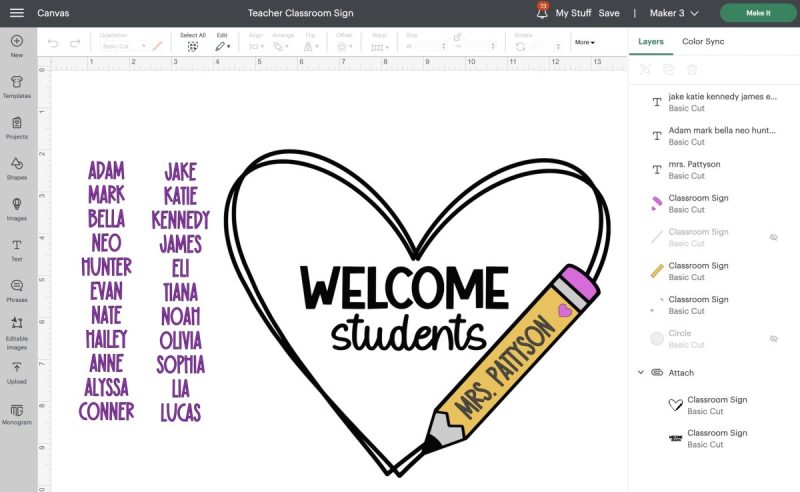This screenshot has width=800, height=492.
Task: Open the Align dropdown
Action: (256, 46)
